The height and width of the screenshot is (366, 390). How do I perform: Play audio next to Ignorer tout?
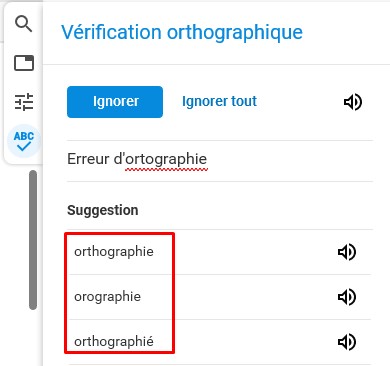click(x=353, y=102)
